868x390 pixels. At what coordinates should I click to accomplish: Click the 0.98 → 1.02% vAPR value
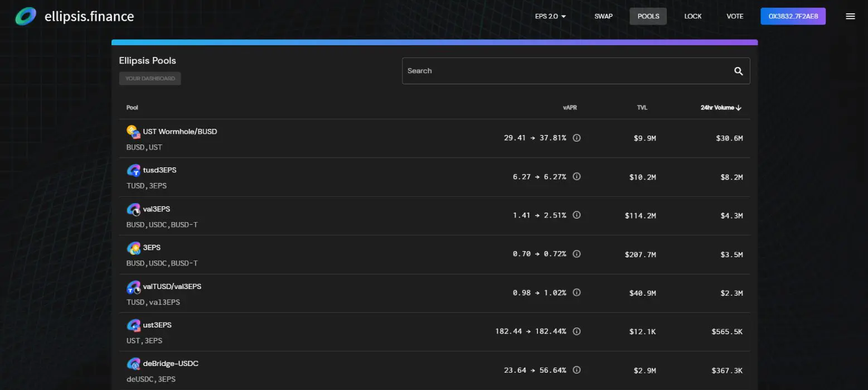540,292
